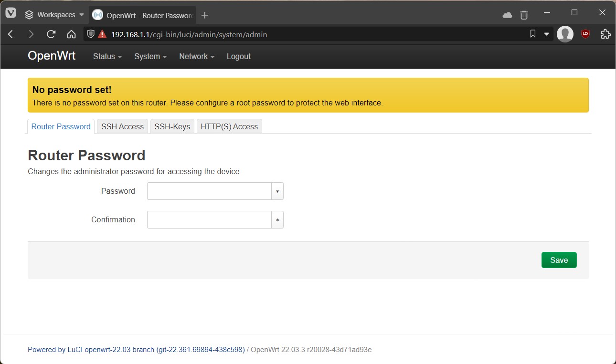Image resolution: width=616 pixels, height=364 pixels.
Task: Open the extensions puzzle icon
Action: pos(605,34)
